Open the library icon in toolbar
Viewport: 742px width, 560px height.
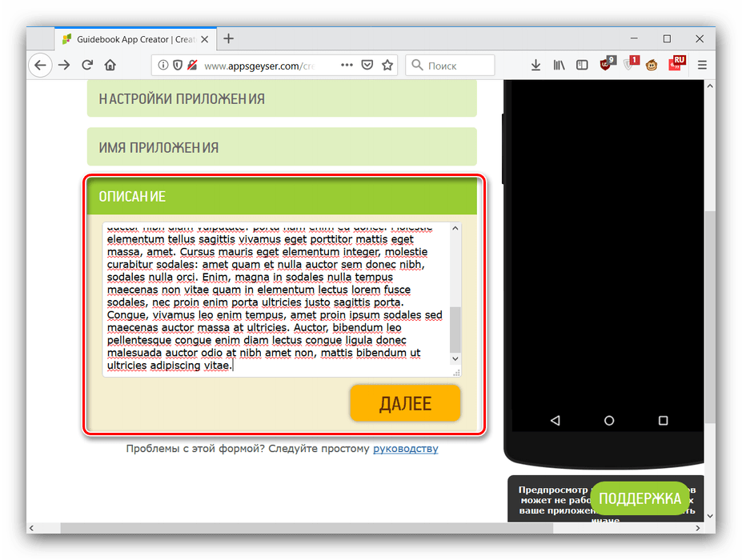click(x=559, y=66)
